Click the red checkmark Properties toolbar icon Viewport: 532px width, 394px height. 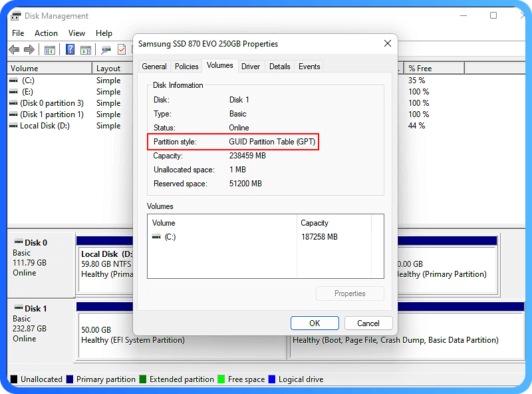click(x=122, y=50)
